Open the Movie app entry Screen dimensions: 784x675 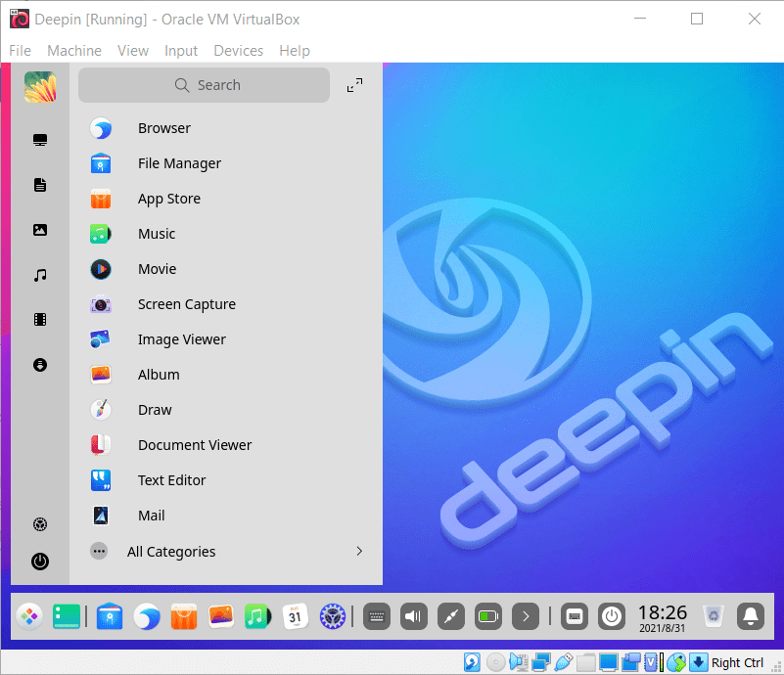(225, 269)
